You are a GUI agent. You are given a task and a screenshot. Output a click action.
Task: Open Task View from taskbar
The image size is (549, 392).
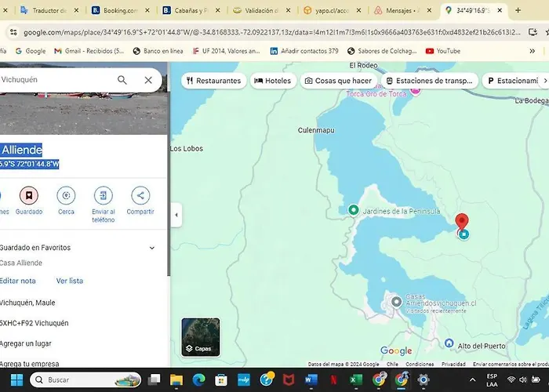pos(154,379)
